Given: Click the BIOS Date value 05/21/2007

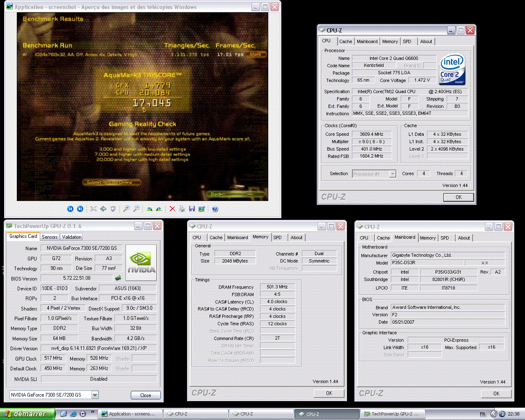Looking at the screenshot, I should 447,322.
